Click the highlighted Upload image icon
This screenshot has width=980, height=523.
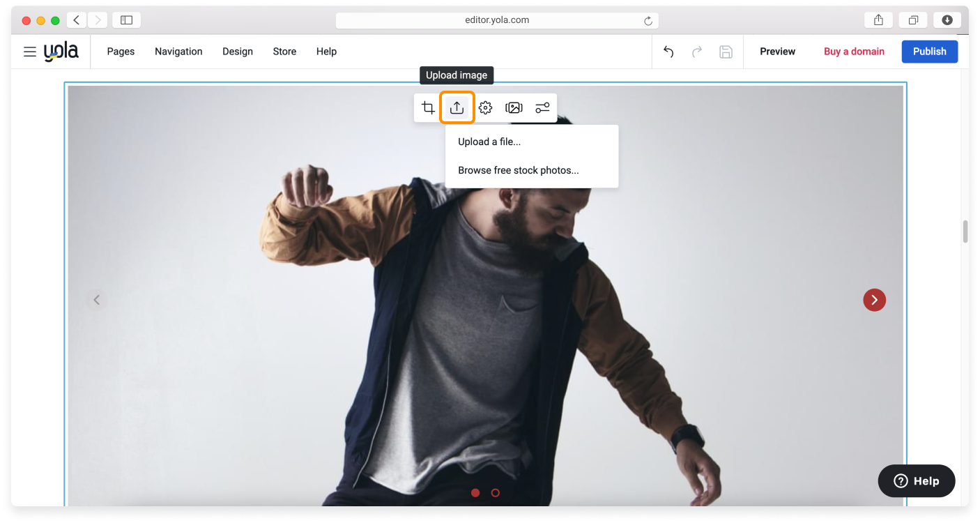click(x=457, y=107)
